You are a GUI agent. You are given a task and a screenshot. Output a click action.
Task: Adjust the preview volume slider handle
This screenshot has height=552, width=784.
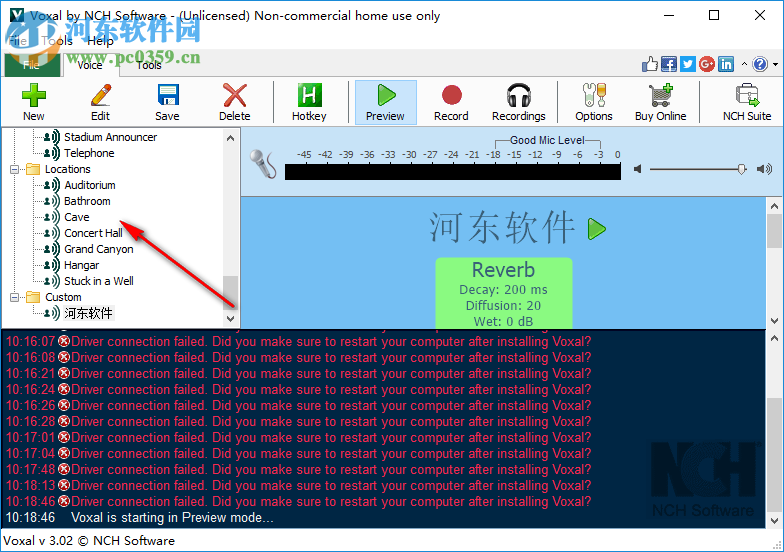click(x=742, y=169)
